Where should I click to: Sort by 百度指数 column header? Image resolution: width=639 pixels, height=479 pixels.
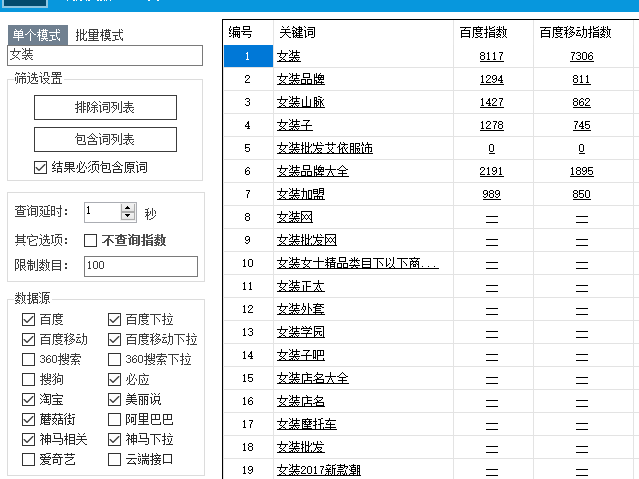(493, 32)
